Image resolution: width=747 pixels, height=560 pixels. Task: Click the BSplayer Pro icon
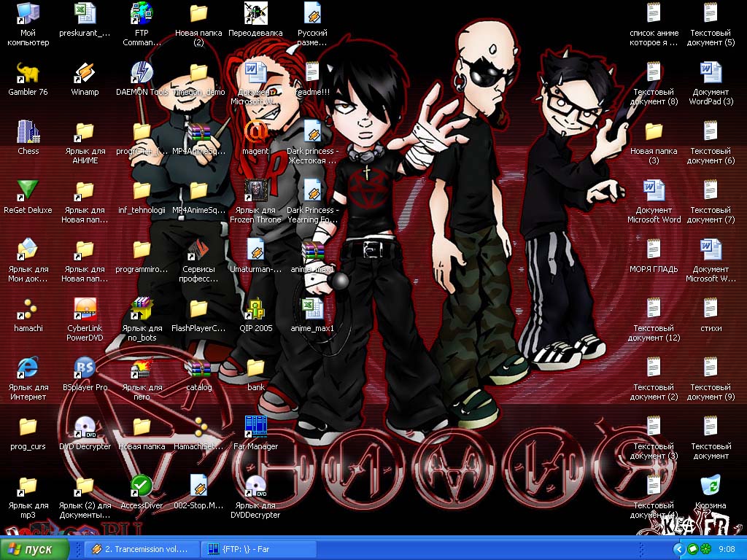tap(85, 368)
